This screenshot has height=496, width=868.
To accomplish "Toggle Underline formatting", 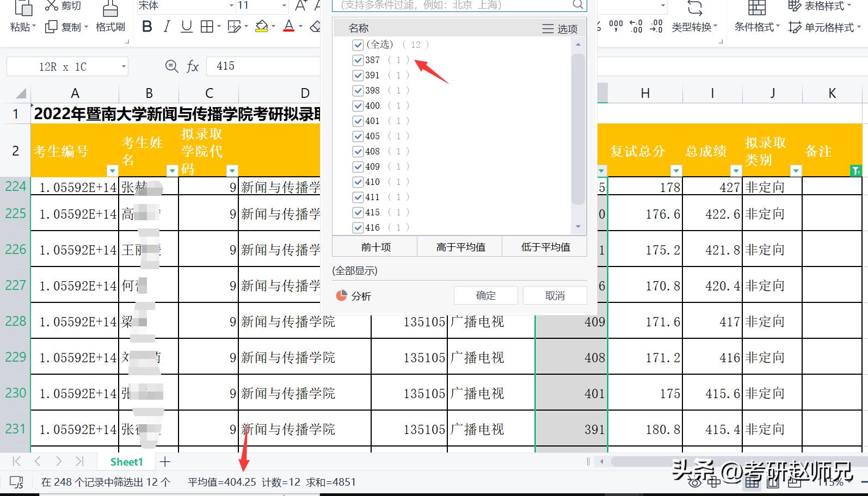I will click(x=187, y=27).
